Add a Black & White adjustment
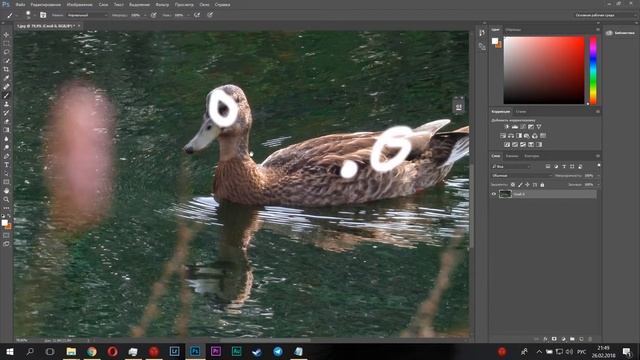 519,136
